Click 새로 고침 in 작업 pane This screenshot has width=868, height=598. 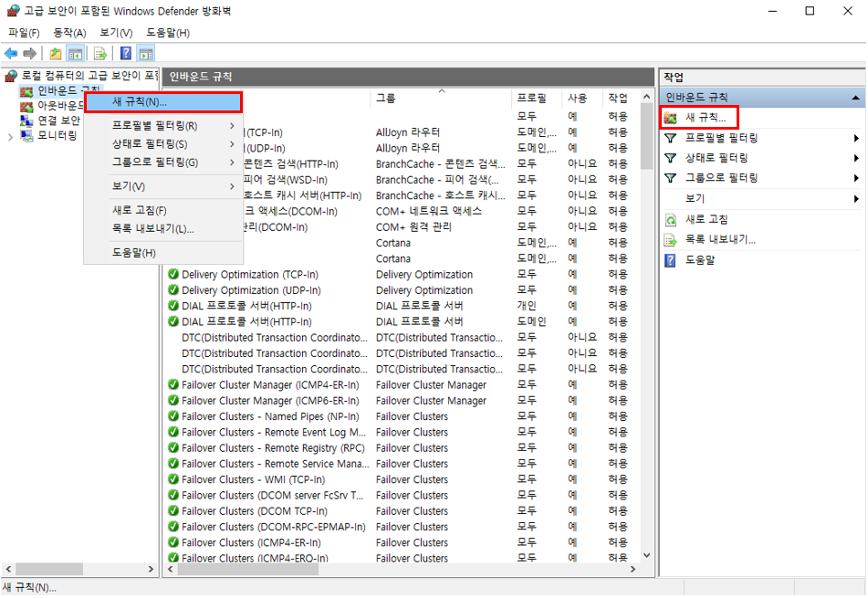pyautogui.click(x=706, y=219)
